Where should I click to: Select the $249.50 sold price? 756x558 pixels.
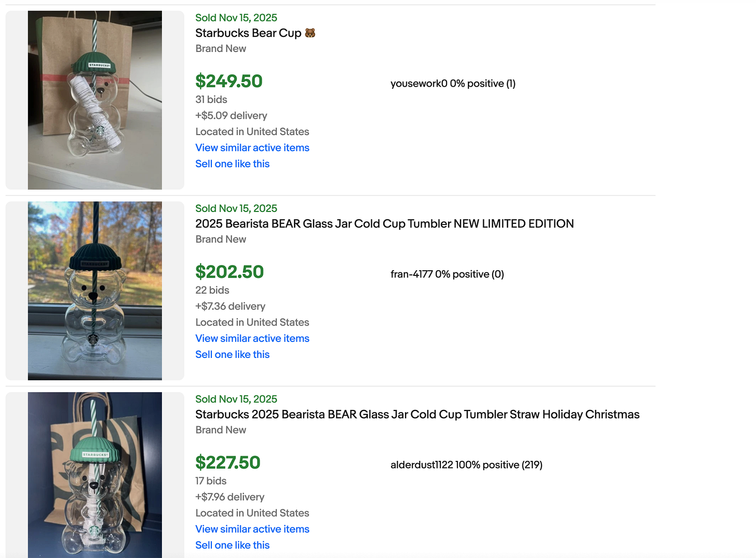(229, 81)
